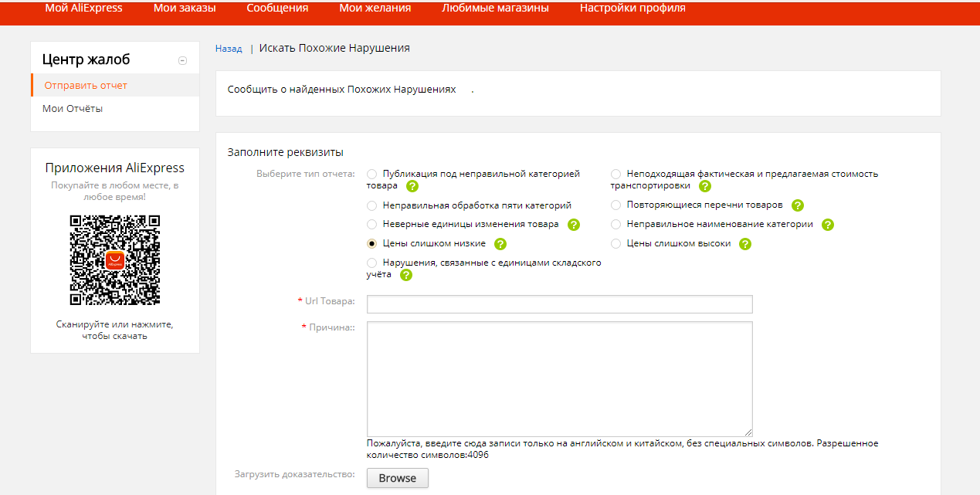Select radio 'Неверные единицы изменения товара'

coord(372,225)
